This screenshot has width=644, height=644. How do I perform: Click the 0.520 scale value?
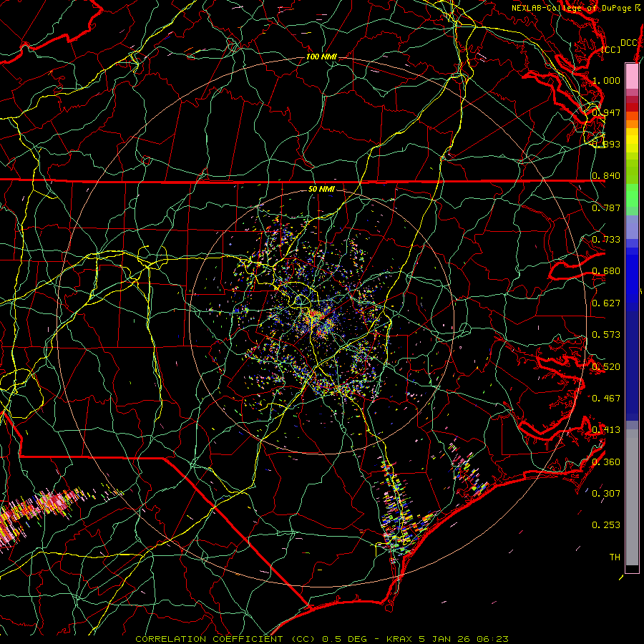point(606,367)
